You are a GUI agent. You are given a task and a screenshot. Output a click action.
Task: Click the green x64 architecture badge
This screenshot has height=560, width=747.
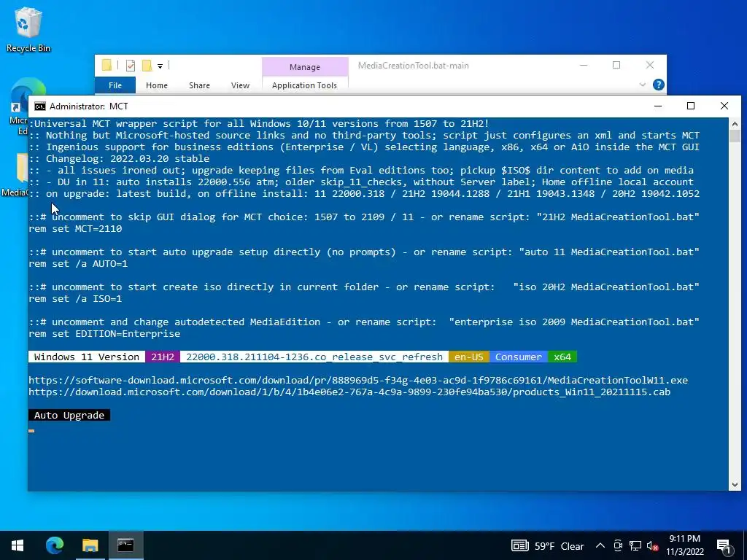[562, 357]
